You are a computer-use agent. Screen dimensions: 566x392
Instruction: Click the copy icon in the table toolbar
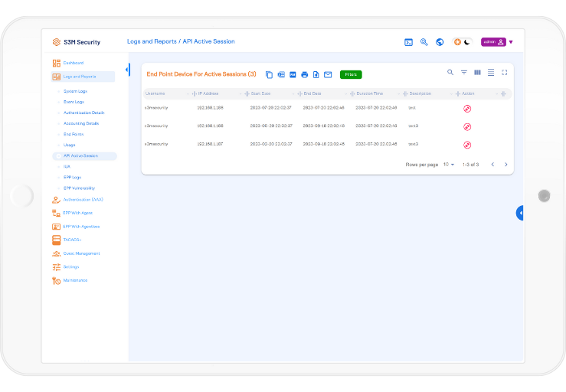(269, 74)
